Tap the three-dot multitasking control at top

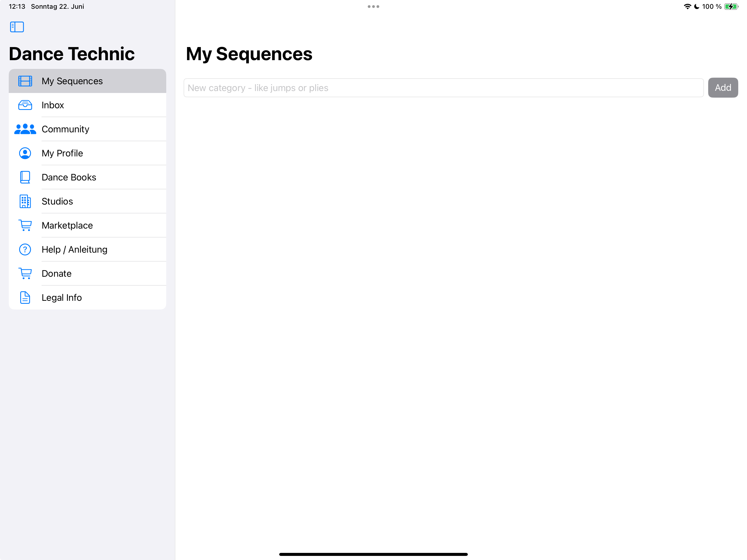[373, 6]
